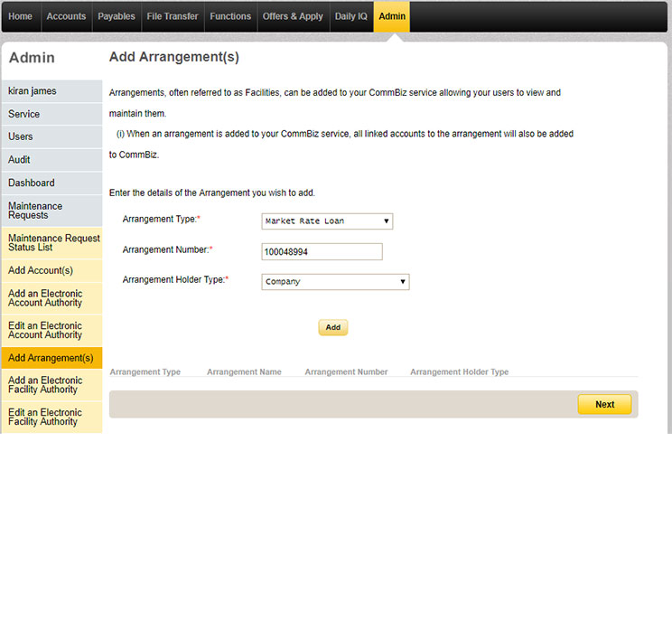
Task: Open Maintenance Request Status List
Action: [x=51, y=243]
